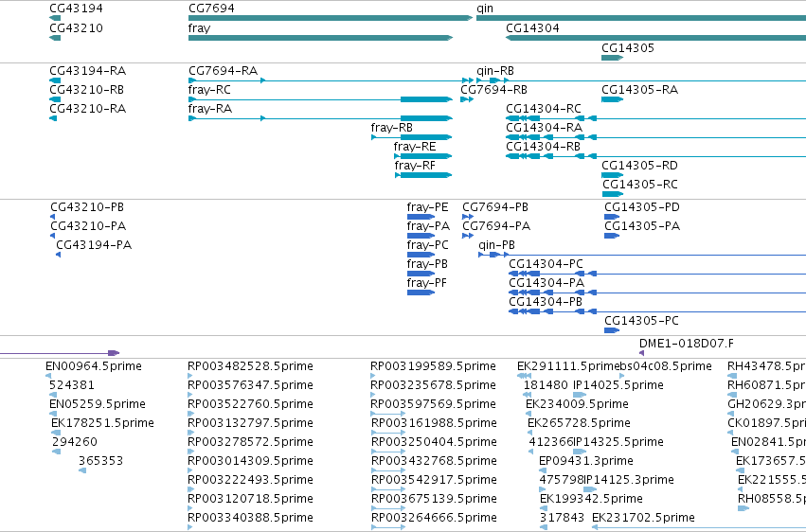
Task: Click EST feature 524381
Action: 53,395
